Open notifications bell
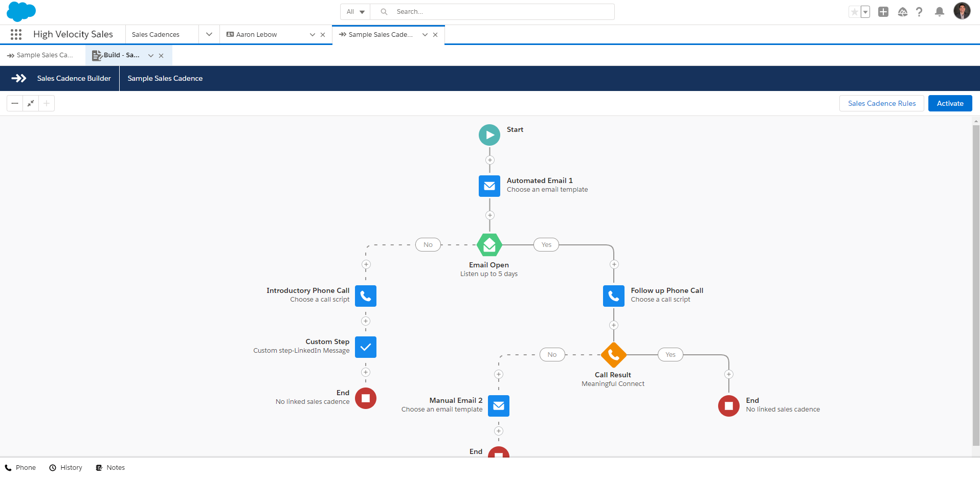Screen dimensions: 980x478 pyautogui.click(x=940, y=12)
